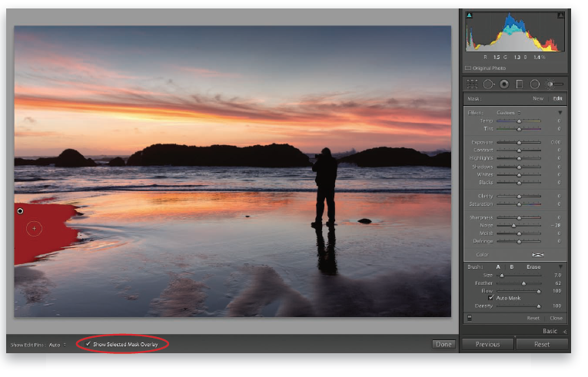Select the Crop Overlay tool

pos(473,84)
